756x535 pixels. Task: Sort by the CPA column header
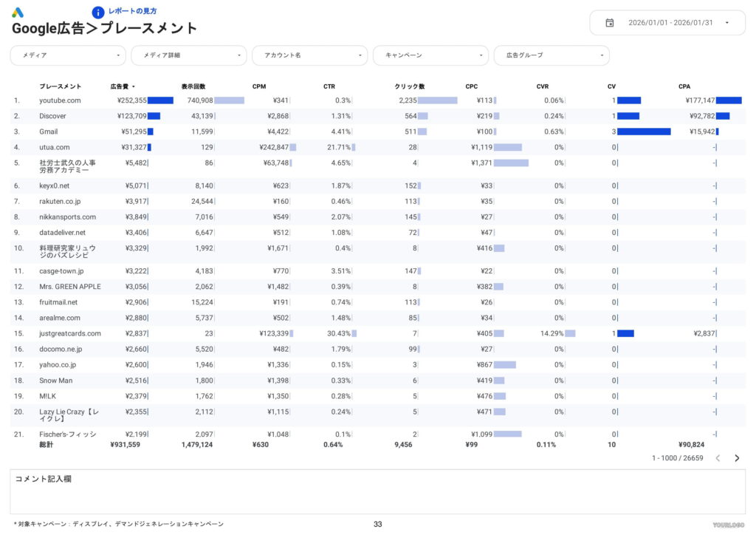684,86
